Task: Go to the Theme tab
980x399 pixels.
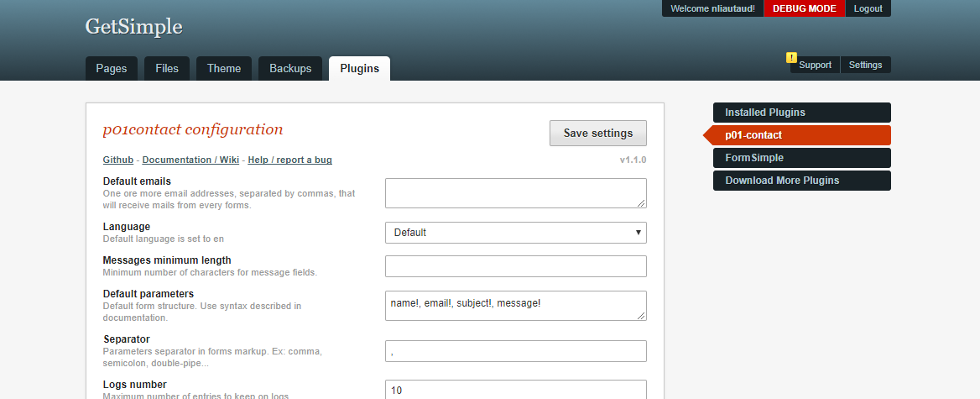Action: 224,69
